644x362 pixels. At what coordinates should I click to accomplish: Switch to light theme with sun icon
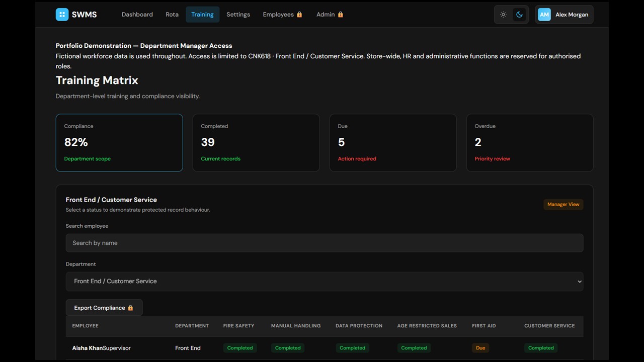tap(503, 15)
